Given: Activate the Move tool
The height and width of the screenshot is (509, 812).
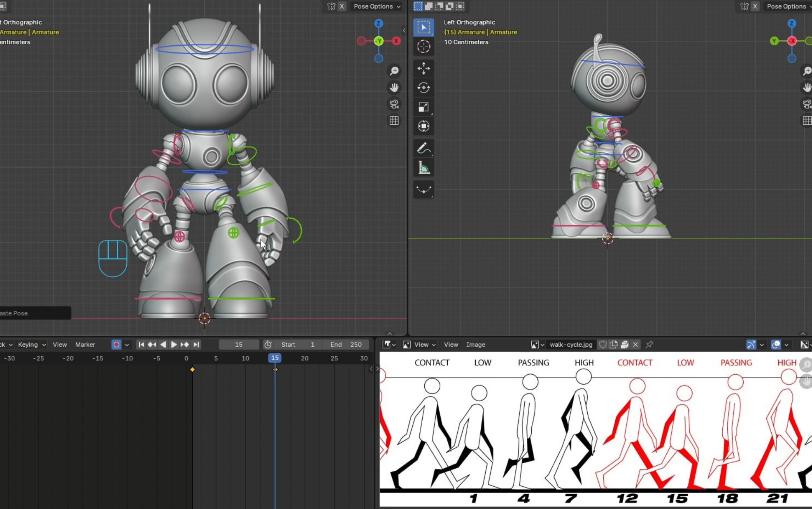Looking at the screenshot, I should [x=423, y=68].
